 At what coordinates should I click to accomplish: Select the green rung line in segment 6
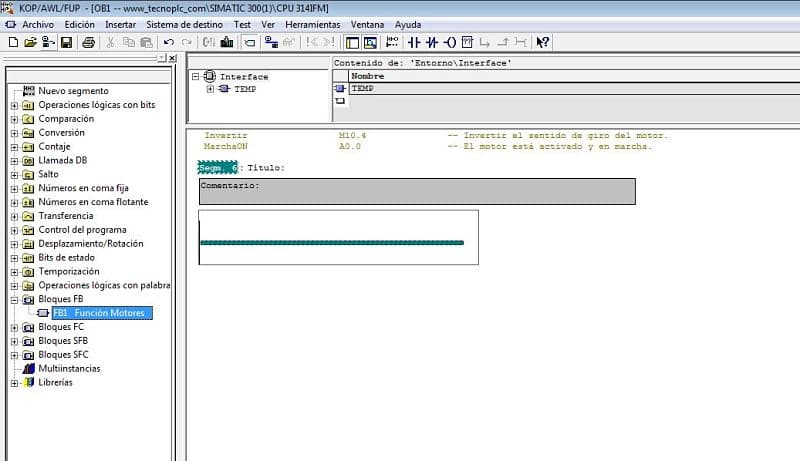coord(332,243)
